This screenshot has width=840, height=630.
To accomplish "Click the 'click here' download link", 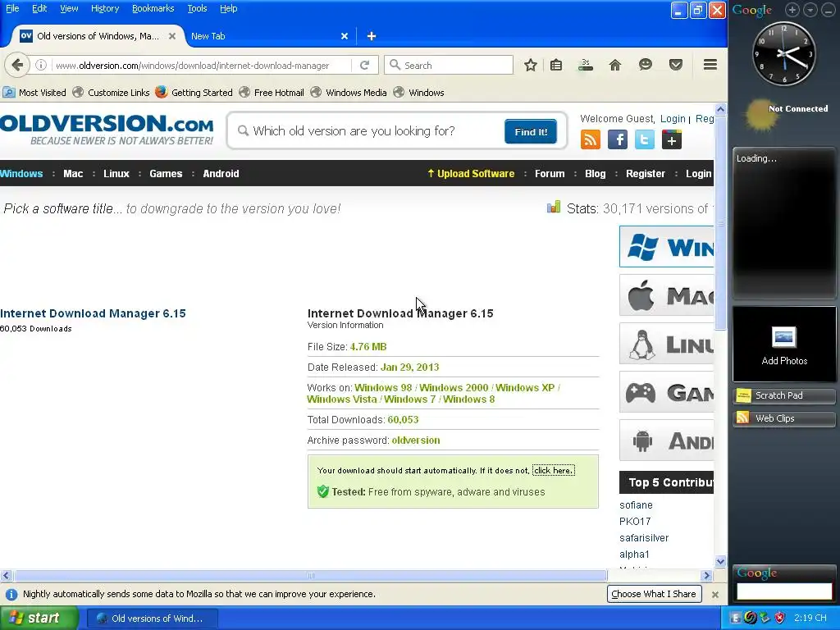I will tap(554, 470).
